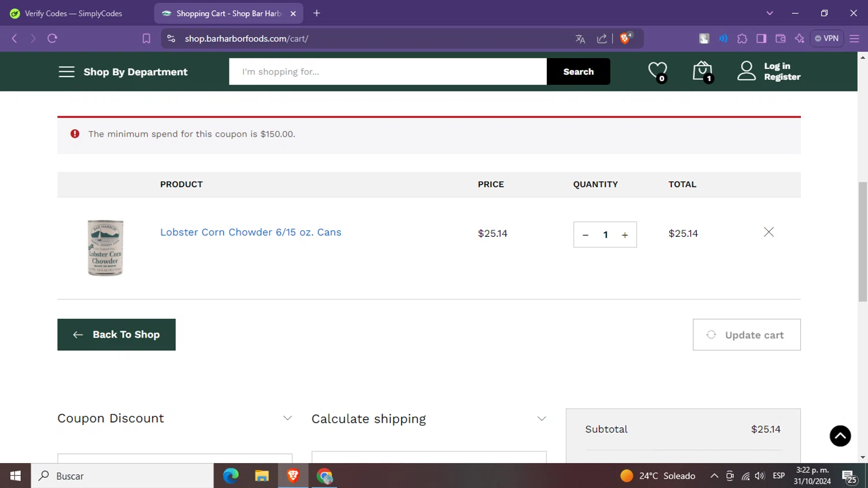Open Brave browser taskbar icon
Screen dimensions: 868x488
(293, 476)
